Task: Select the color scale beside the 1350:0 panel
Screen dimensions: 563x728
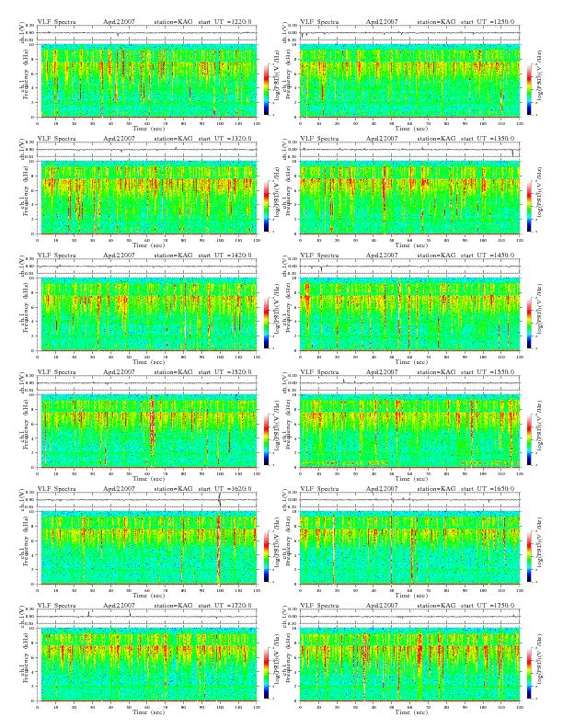Action: coord(529,206)
